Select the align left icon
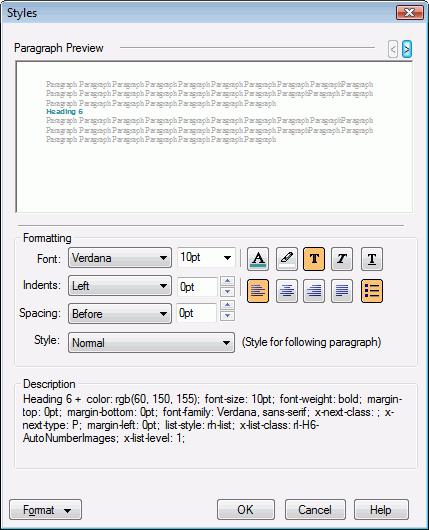Viewport: 429px width, 530px height. click(x=258, y=291)
